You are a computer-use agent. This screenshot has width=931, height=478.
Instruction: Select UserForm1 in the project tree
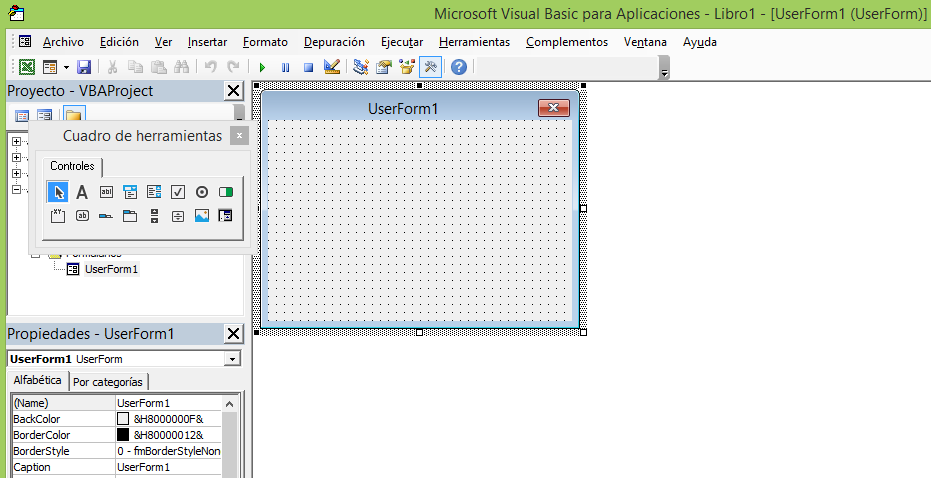[x=111, y=270]
